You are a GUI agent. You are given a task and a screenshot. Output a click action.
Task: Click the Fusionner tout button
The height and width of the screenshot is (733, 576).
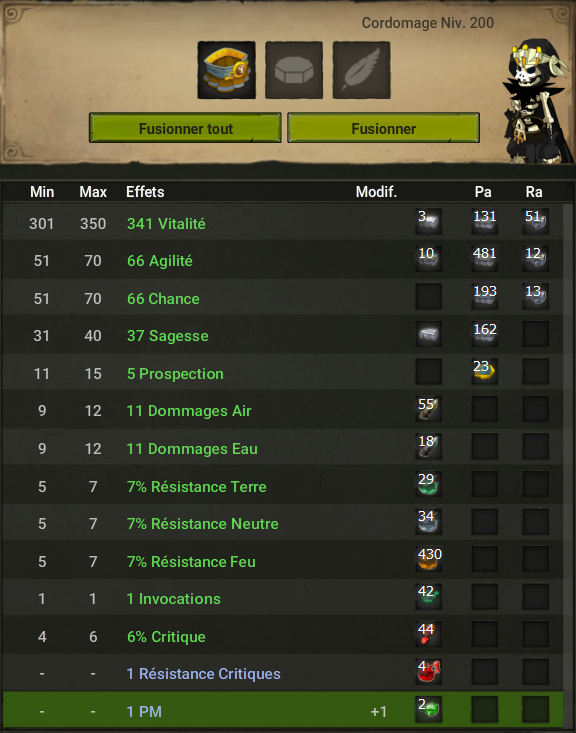pyautogui.click(x=185, y=128)
